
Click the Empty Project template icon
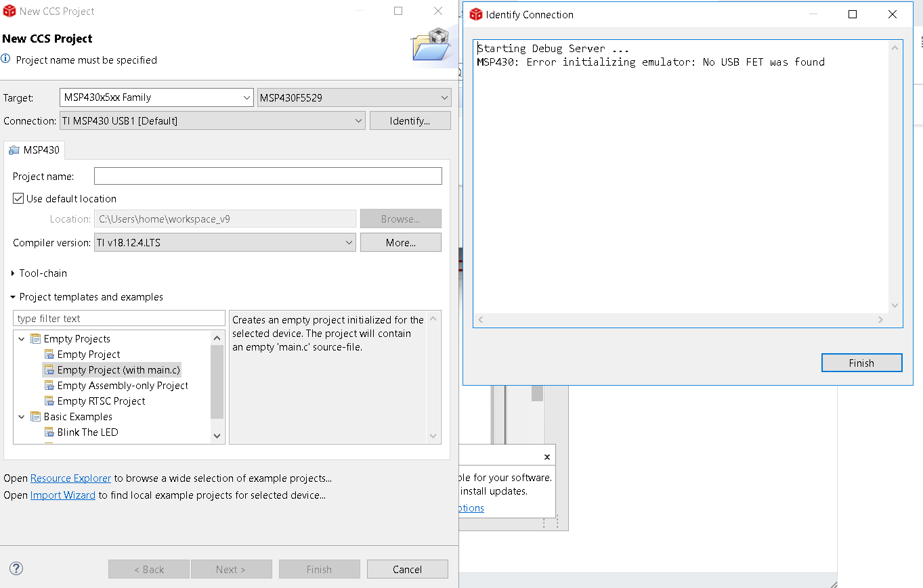pyautogui.click(x=49, y=355)
